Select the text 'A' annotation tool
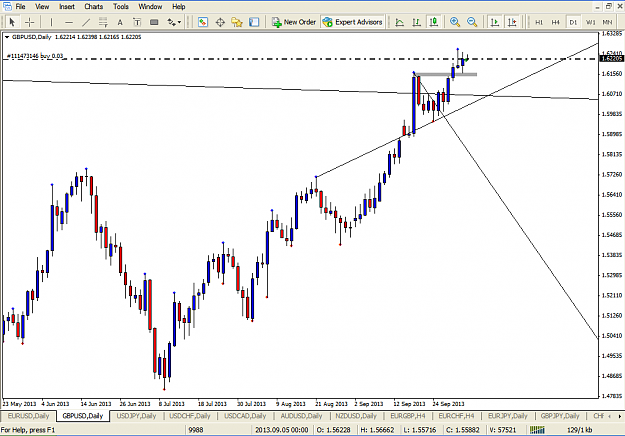The width and height of the screenshot is (625, 436). click(120, 22)
